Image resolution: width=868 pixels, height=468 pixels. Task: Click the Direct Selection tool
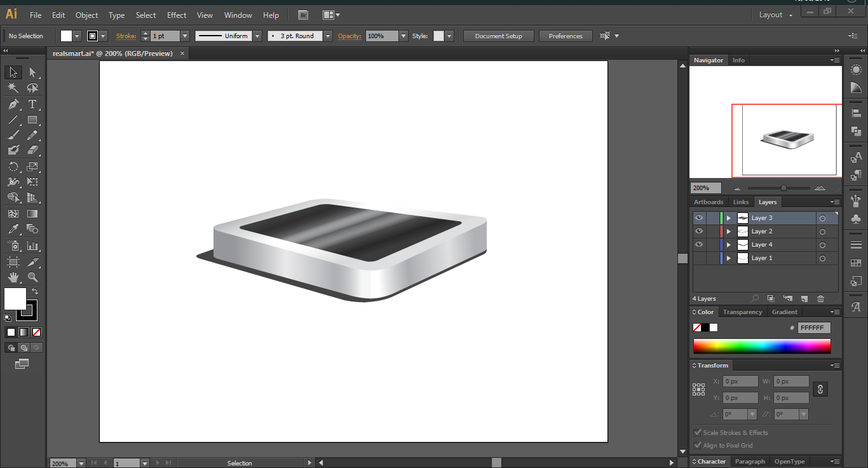point(32,72)
